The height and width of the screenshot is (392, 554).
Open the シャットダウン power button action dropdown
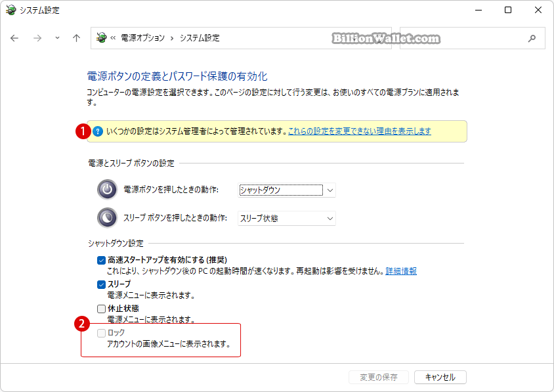[x=287, y=190]
